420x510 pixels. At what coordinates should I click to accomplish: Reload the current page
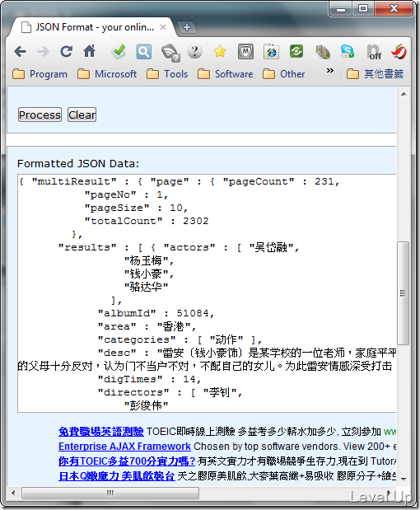(x=67, y=51)
